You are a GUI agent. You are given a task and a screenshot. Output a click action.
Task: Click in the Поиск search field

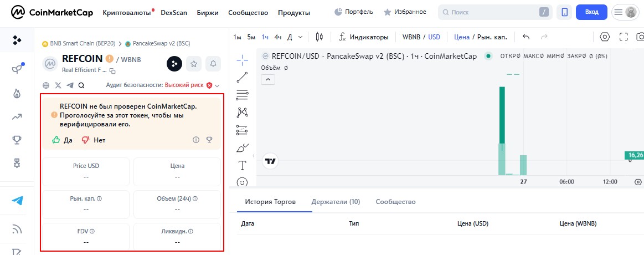click(495, 12)
